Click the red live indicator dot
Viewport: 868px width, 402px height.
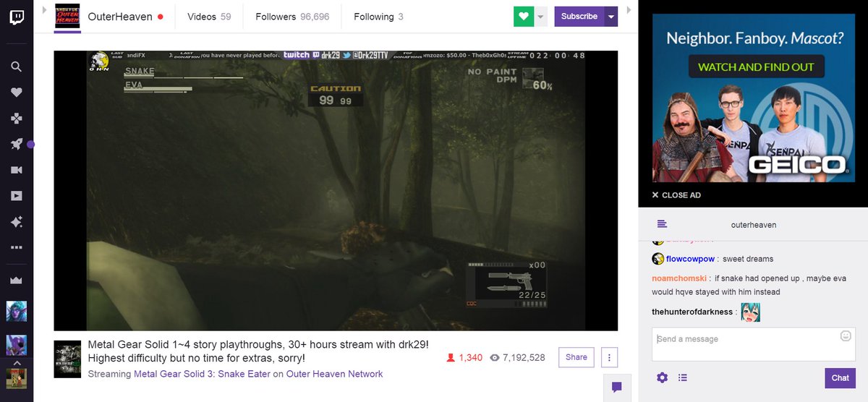(x=161, y=17)
